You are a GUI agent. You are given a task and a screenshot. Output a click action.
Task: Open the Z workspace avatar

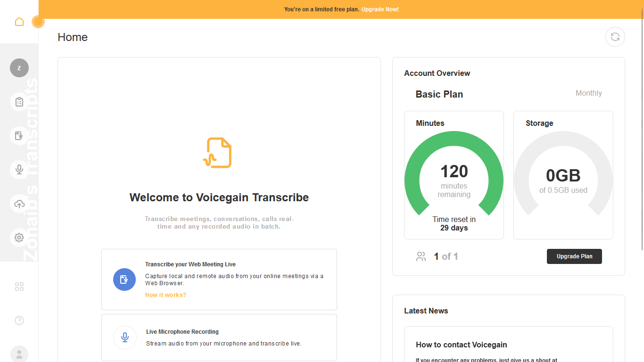[x=19, y=68]
